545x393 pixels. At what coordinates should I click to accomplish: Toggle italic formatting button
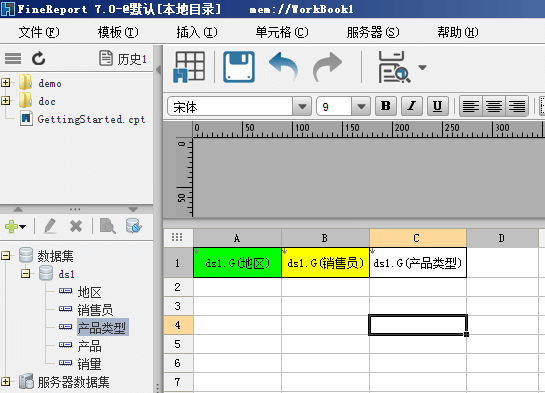412,106
